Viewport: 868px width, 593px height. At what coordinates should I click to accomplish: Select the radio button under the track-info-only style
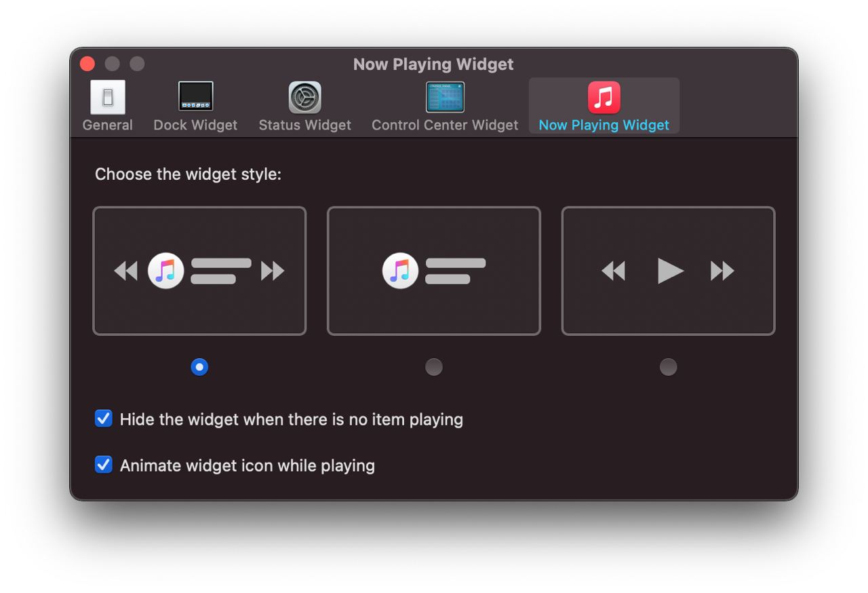tap(434, 367)
